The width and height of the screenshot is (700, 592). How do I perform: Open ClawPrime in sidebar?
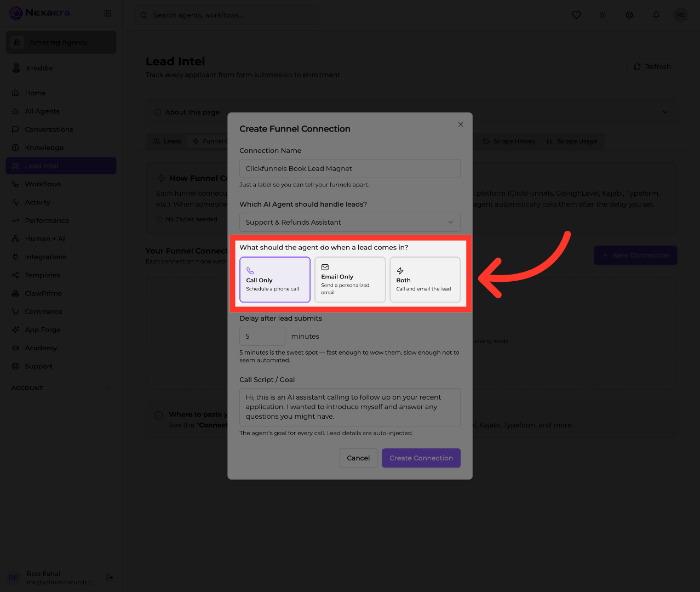pyautogui.click(x=61, y=293)
